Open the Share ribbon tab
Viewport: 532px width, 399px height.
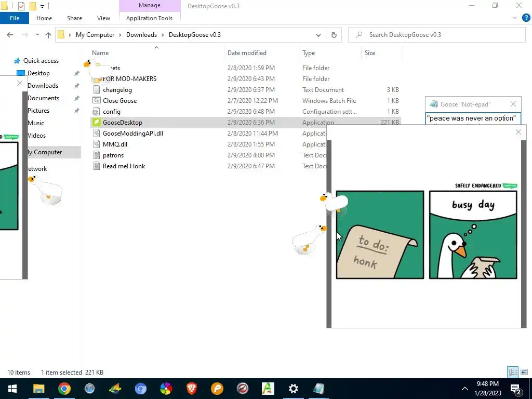(74, 18)
